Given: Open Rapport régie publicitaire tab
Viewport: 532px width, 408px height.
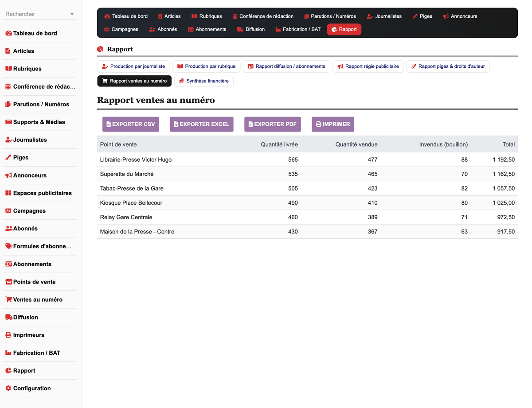Looking at the screenshot, I should 368,66.
